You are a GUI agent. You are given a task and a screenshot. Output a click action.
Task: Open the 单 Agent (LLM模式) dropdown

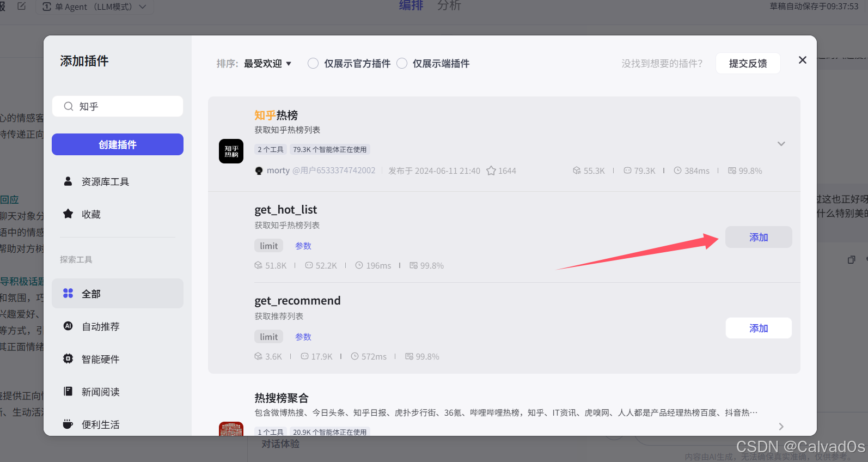point(95,7)
